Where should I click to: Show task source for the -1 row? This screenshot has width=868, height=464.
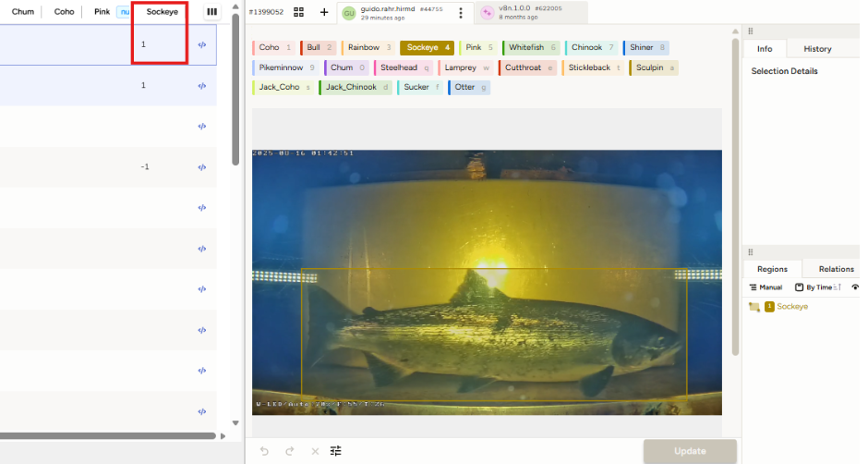(x=202, y=167)
